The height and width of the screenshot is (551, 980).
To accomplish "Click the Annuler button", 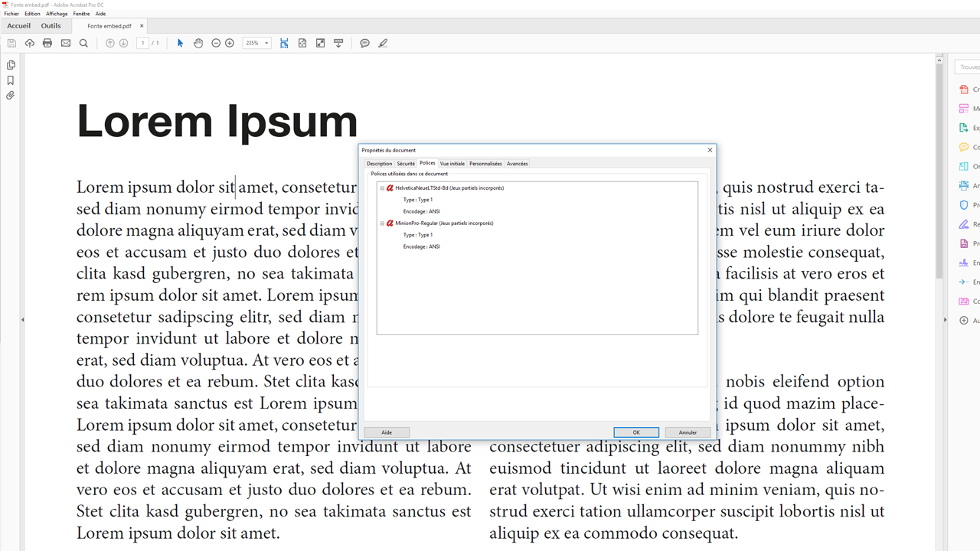I will click(x=688, y=432).
